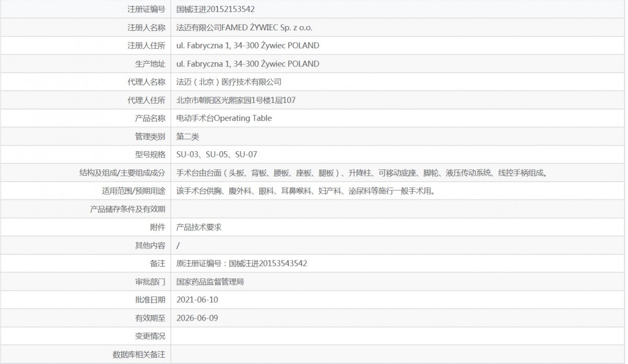Click the 变更情况 row label
The height and width of the screenshot is (364, 628).
tap(150, 336)
